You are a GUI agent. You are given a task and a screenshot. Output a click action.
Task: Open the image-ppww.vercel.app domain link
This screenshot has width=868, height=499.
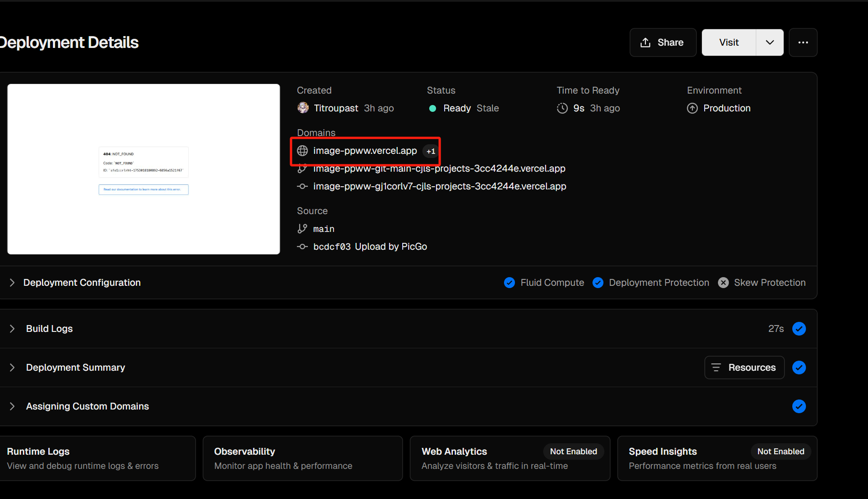pos(365,151)
